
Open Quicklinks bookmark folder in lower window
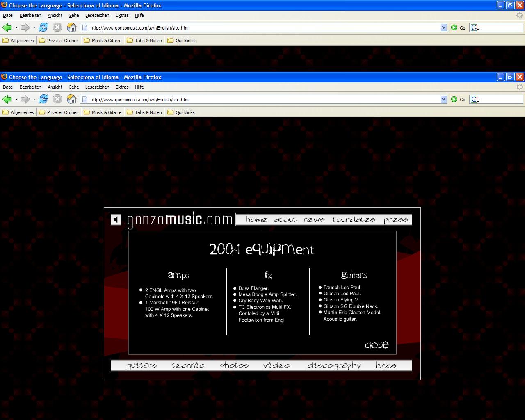181,112
